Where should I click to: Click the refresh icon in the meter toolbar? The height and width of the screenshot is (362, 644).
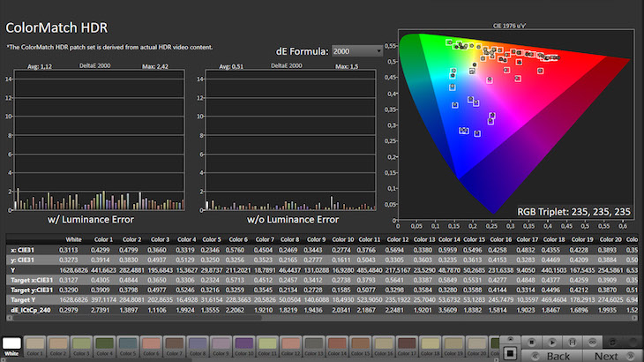[612, 341]
